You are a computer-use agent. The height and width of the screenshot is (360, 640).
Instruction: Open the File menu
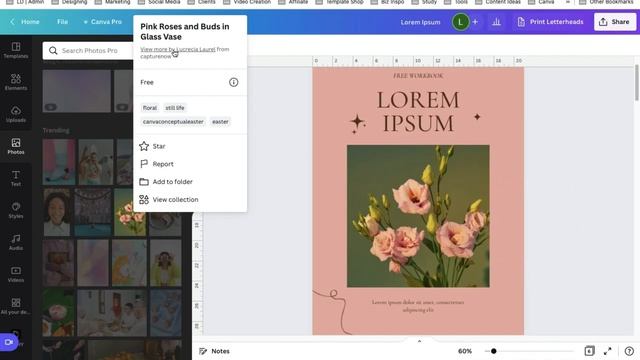coord(62,22)
